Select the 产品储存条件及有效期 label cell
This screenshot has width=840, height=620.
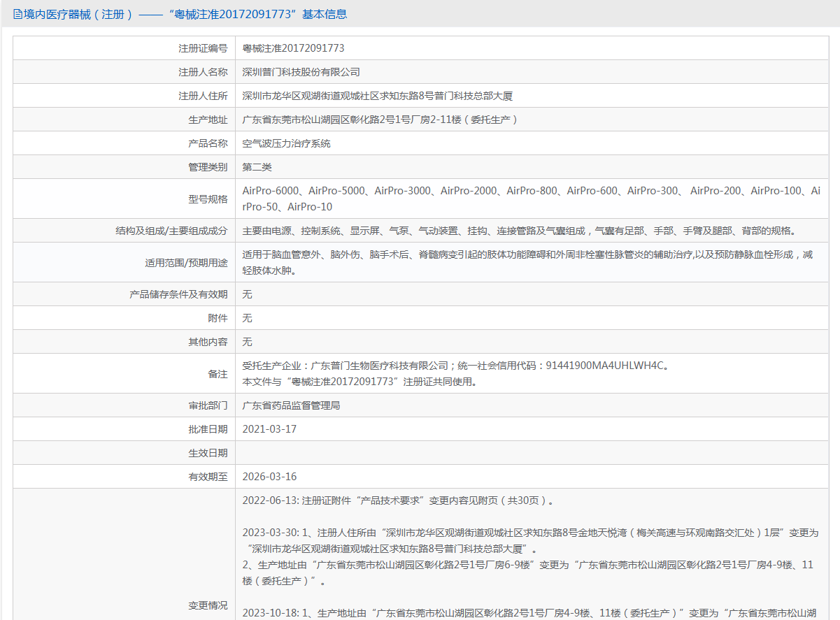[x=124, y=294]
